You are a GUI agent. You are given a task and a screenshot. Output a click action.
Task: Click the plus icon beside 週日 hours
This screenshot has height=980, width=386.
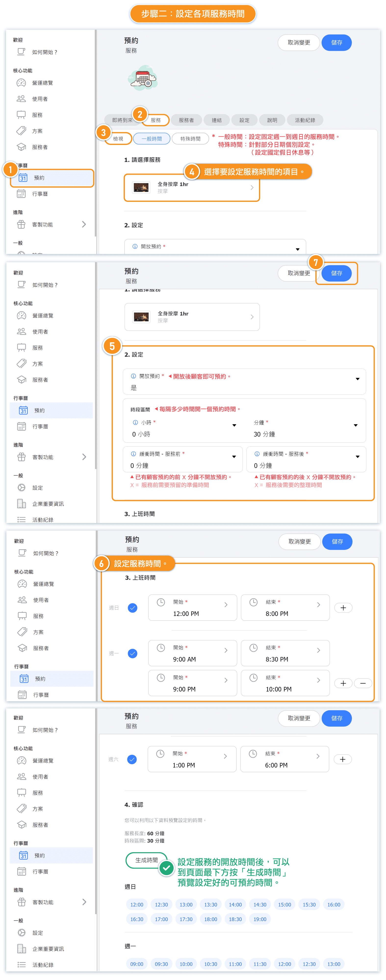click(x=343, y=607)
